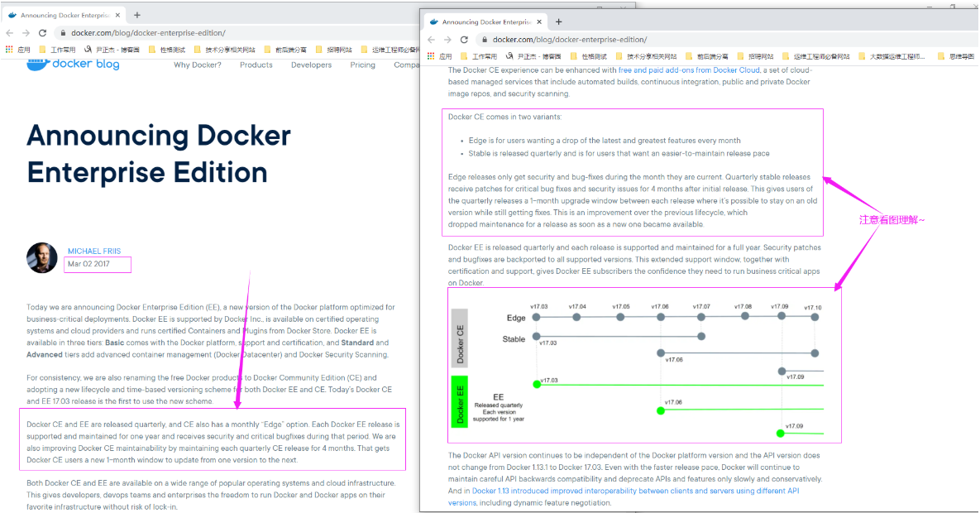Go forward in right browser window
The width and height of the screenshot is (980, 513).
[x=447, y=40]
